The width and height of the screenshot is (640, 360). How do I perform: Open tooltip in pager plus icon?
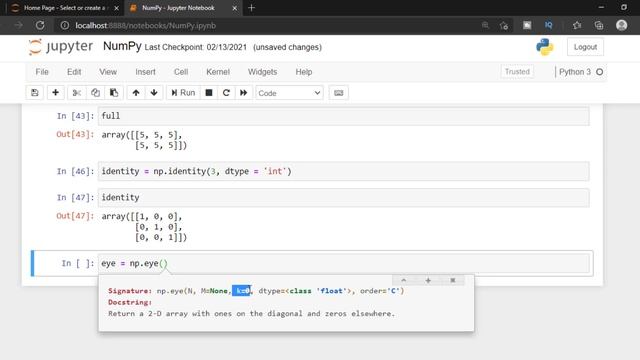(x=428, y=280)
